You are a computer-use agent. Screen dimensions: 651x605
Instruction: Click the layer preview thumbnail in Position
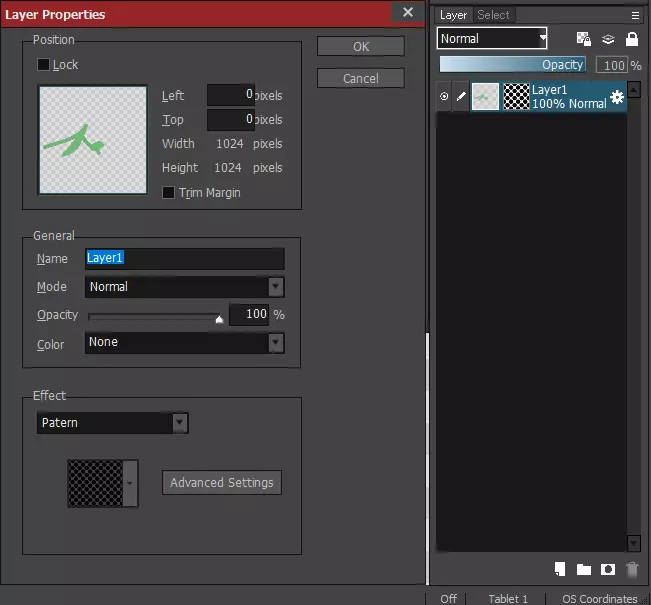tap(93, 140)
